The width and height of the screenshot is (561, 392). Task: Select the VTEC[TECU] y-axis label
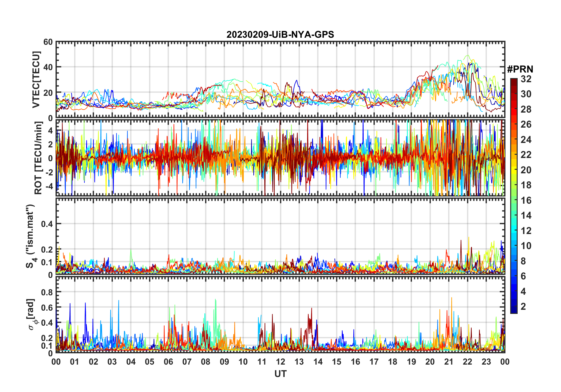pyautogui.click(x=36, y=80)
